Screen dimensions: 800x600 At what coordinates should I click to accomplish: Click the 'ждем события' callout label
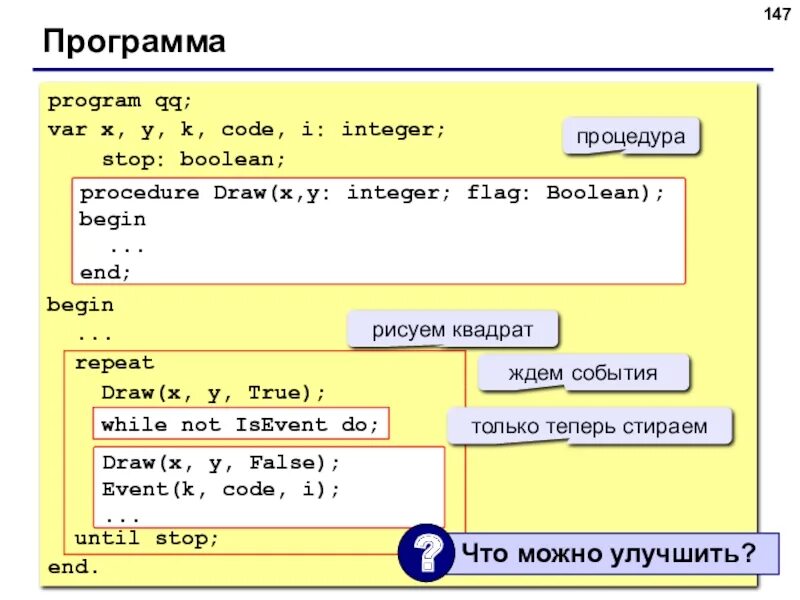click(x=583, y=373)
